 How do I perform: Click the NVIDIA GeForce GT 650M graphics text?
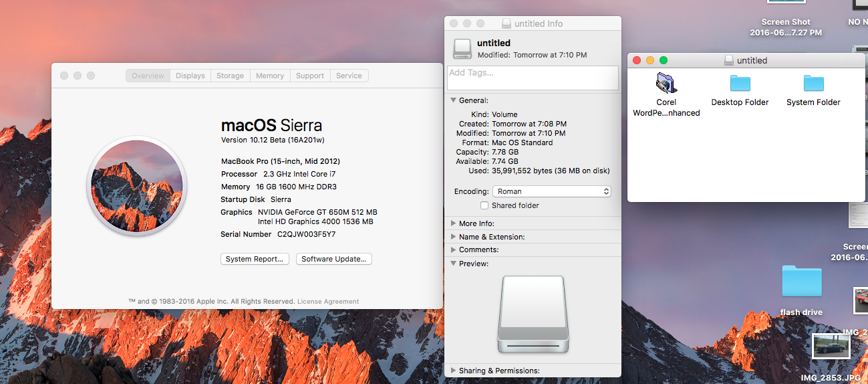(x=317, y=212)
